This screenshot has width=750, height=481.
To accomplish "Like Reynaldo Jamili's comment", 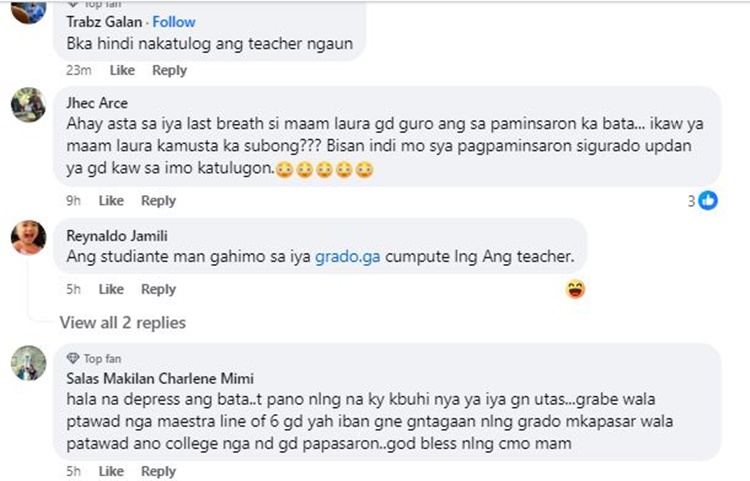I will coord(111,289).
